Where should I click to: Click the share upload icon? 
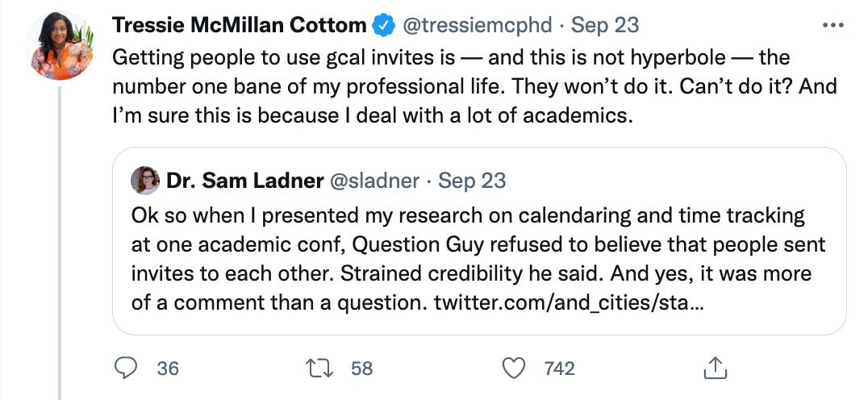tap(713, 369)
